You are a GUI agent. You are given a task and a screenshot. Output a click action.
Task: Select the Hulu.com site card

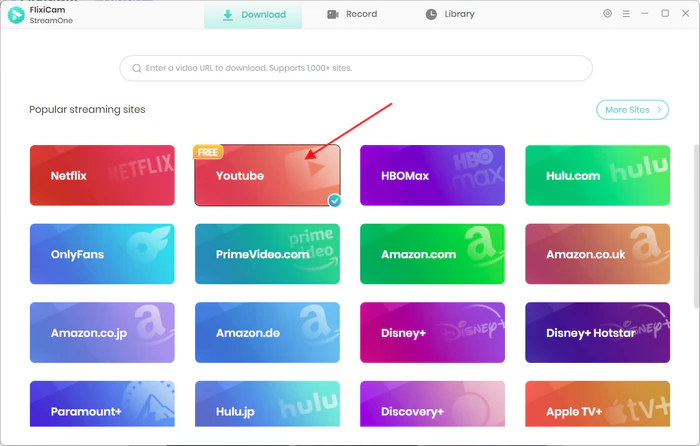coord(597,175)
